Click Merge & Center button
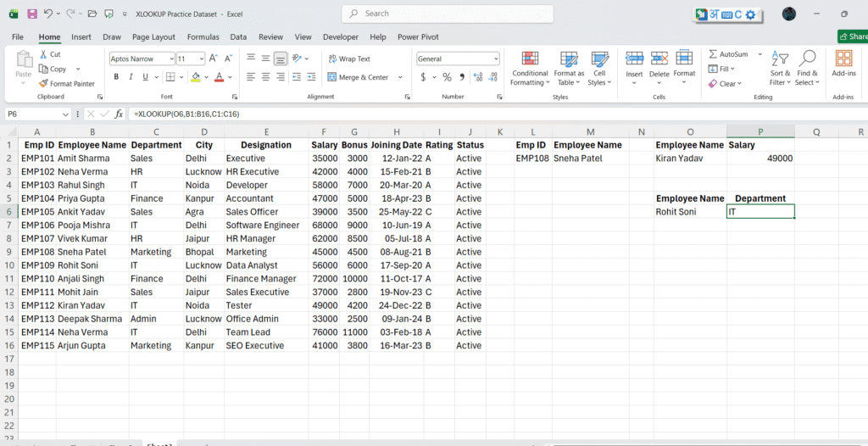Viewport: 868px width, 446px height. (359, 77)
